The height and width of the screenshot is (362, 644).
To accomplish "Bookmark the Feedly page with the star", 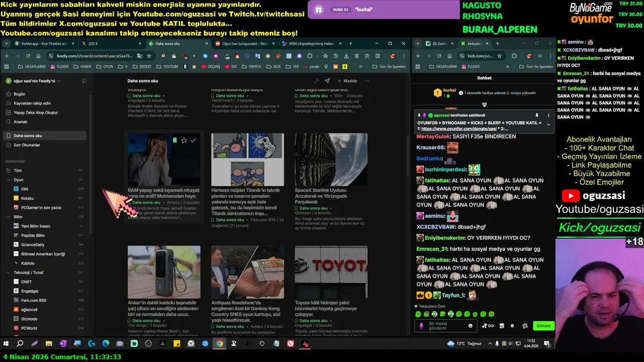I will pyautogui.click(x=149, y=56).
